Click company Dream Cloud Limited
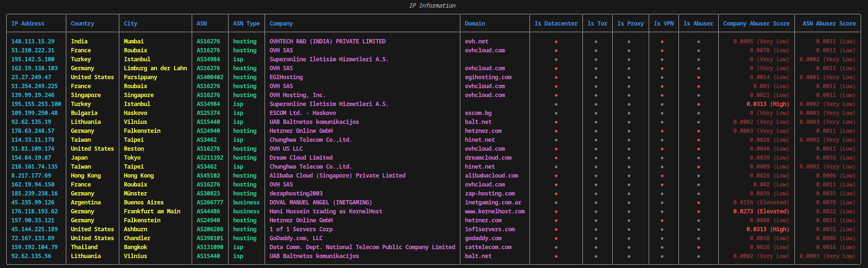This screenshot has width=868, height=268. tap(301, 157)
